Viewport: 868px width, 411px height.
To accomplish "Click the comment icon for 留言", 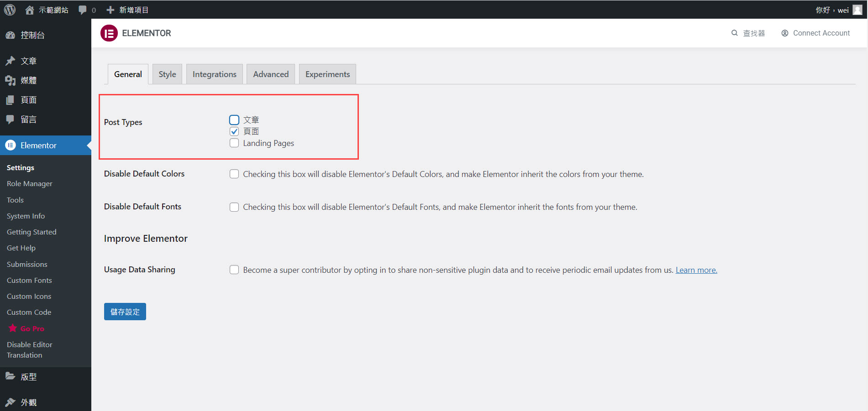I will click(10, 120).
